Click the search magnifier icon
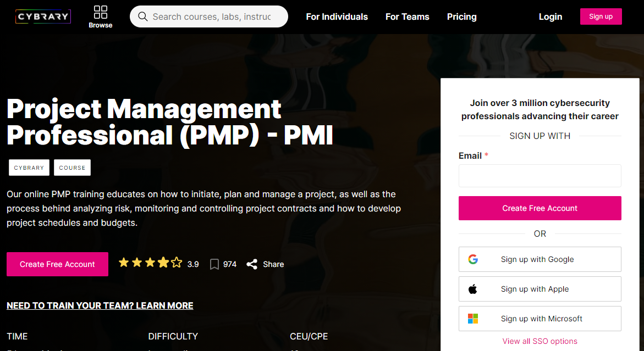Viewport: 644px width, 351px height. pyautogui.click(x=143, y=16)
